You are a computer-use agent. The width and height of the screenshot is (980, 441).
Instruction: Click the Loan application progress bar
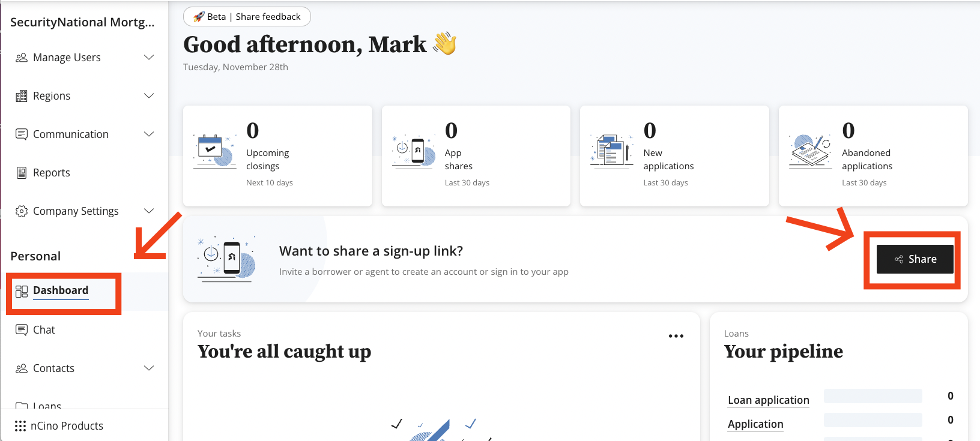click(x=873, y=396)
